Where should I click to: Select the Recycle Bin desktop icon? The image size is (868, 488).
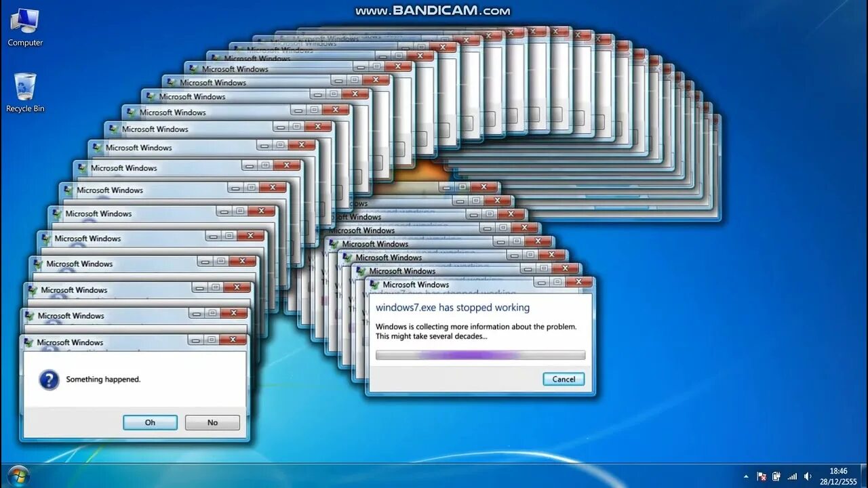25,93
